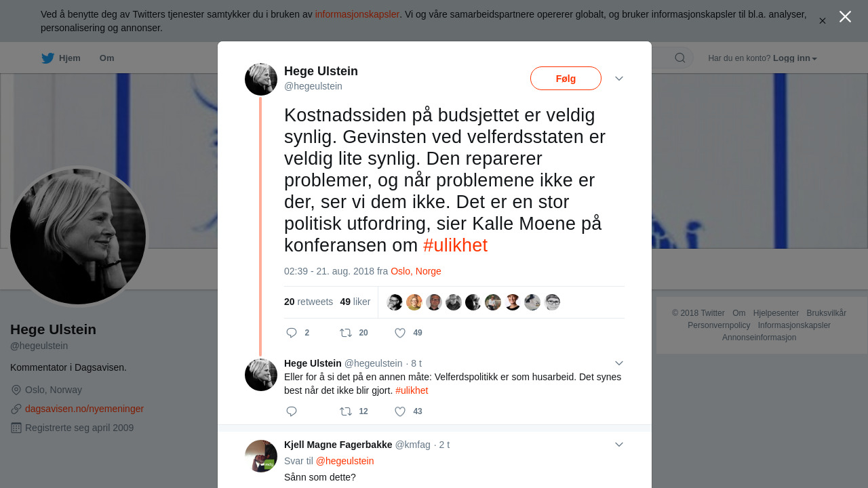This screenshot has width=868, height=488.
Task: Open dagsavisen.no/nyemeninger profile link
Action: tap(84, 409)
